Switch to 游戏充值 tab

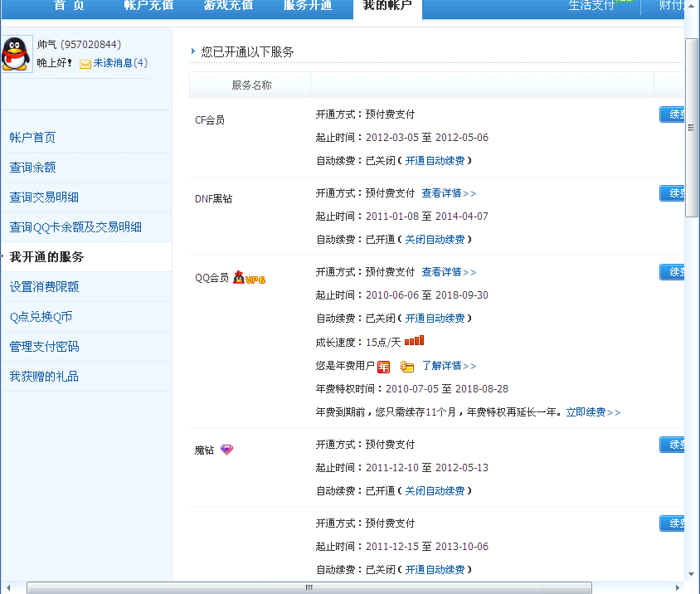click(228, 5)
